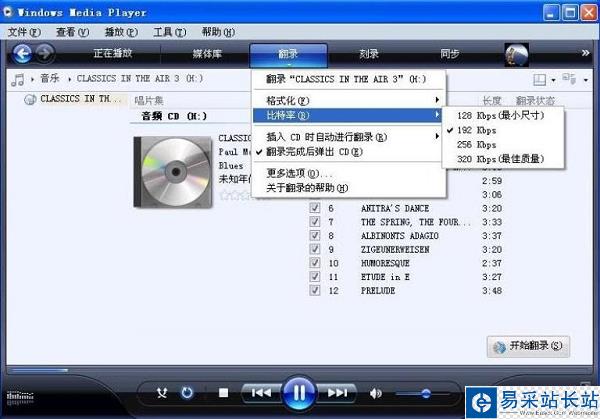Expand 格式化(F) submenu
Image resolution: width=600 pixels, height=419 pixels.
(x=349, y=100)
